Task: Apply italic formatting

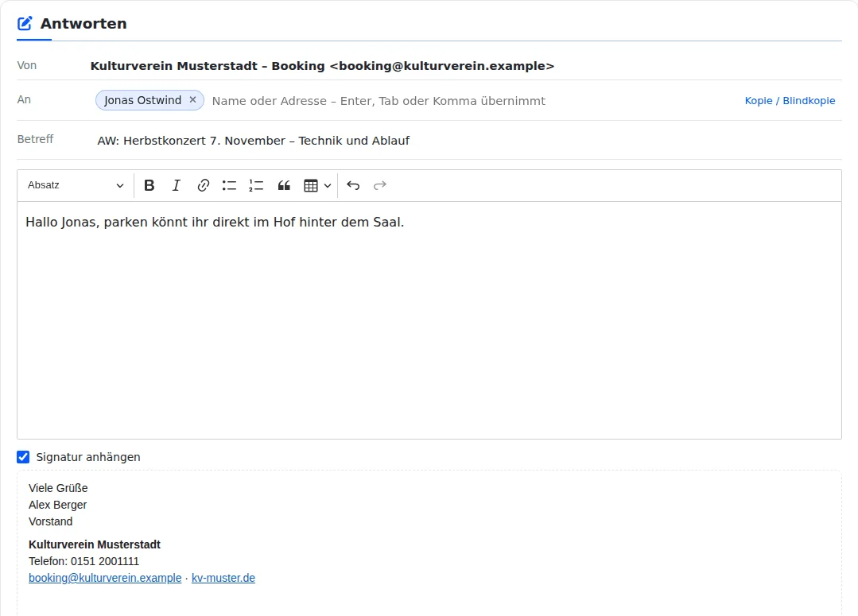Action: pyautogui.click(x=177, y=185)
